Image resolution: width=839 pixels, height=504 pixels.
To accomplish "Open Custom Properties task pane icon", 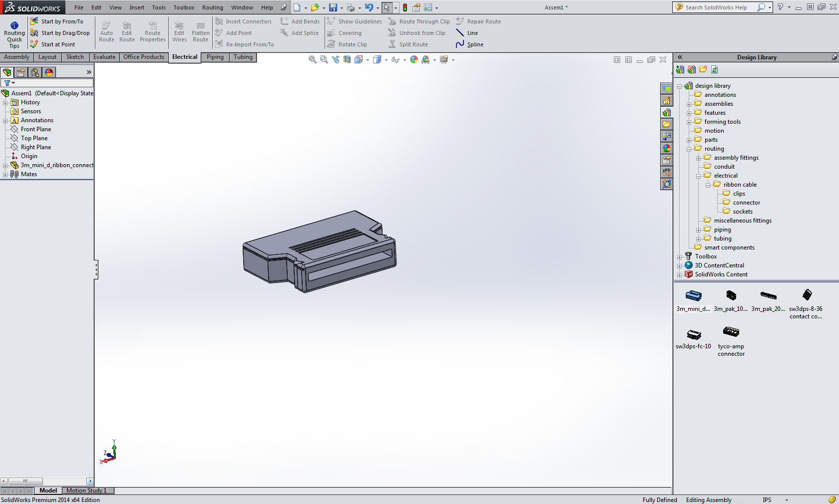I will (667, 160).
